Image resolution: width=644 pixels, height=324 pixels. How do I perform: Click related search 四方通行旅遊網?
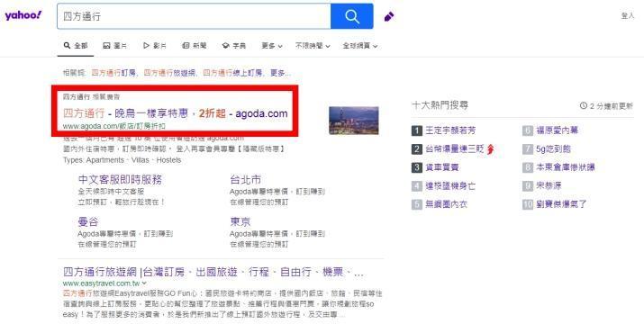[169, 73]
